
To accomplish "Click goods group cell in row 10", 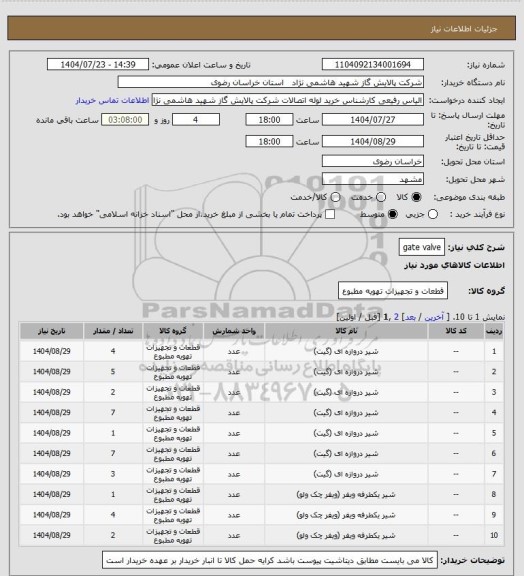I will coord(173,536).
